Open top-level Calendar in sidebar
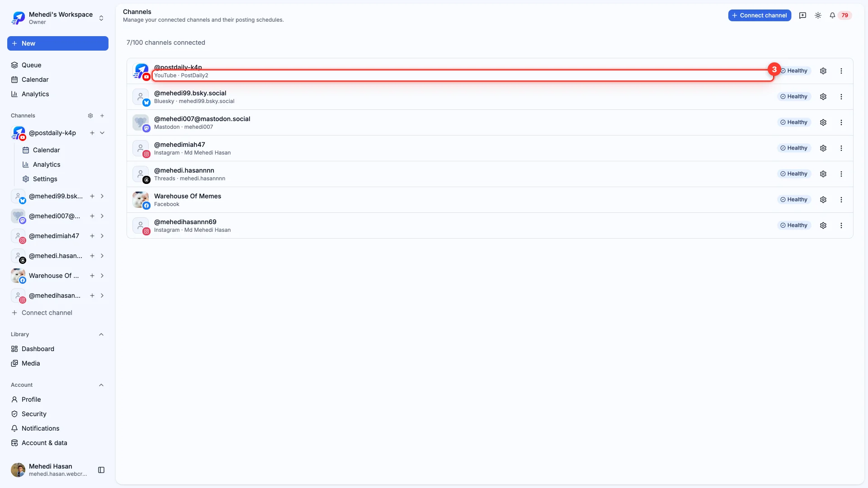The width and height of the screenshot is (868, 488). coord(58,80)
